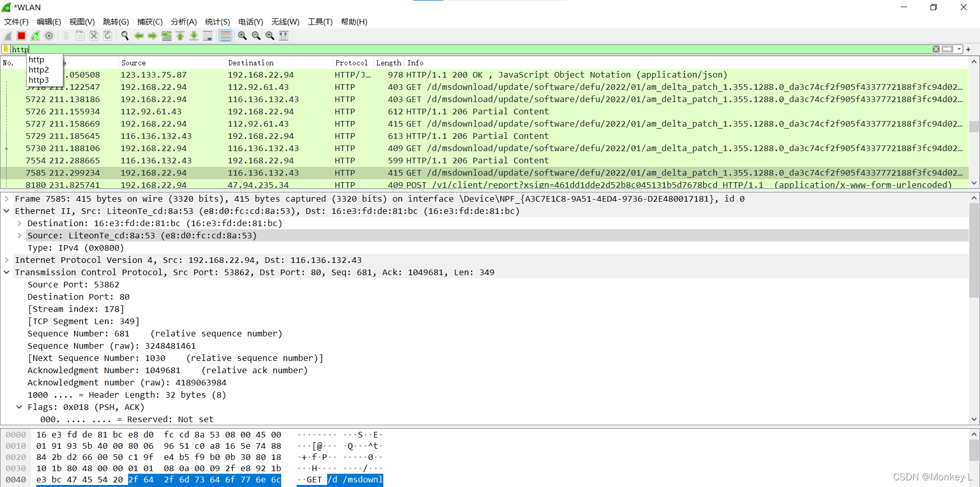Zoom out on packet text
Viewport: 980px width, 487px height.
tap(256, 36)
